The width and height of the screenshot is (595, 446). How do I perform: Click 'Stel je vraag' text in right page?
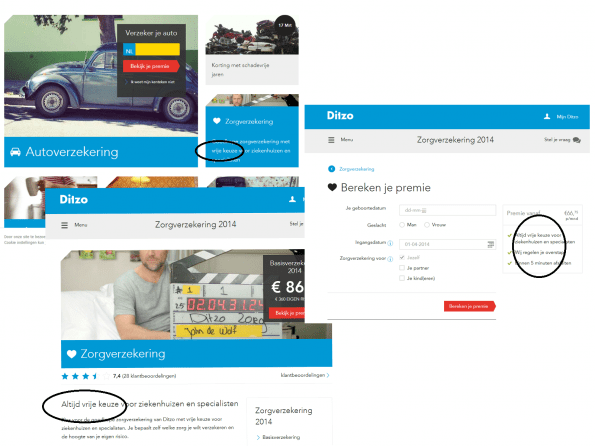coord(557,140)
